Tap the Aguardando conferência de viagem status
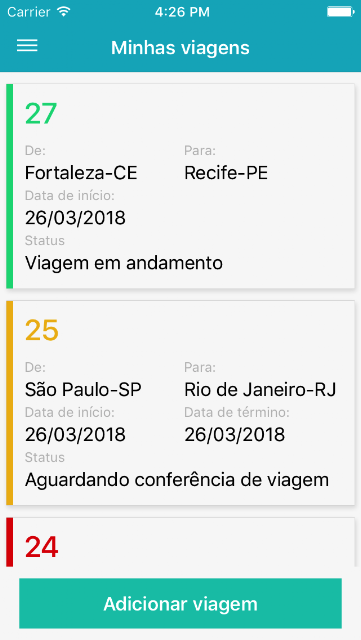Viewport: 361px width, 640px height. coord(177,480)
